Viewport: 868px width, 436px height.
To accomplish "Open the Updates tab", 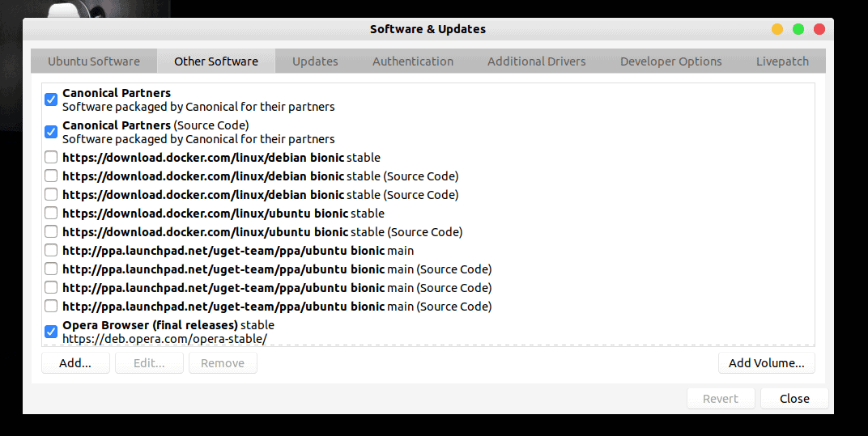I will coord(315,61).
